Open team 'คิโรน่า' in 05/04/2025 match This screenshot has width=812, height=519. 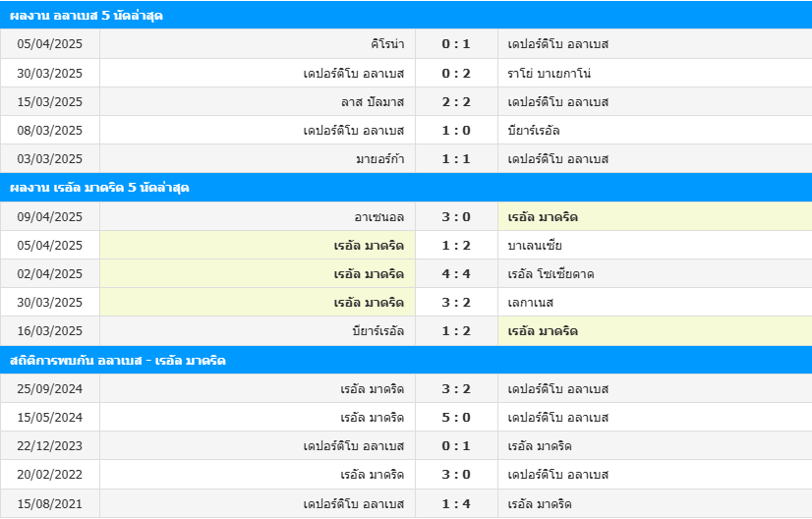pyautogui.click(x=387, y=44)
